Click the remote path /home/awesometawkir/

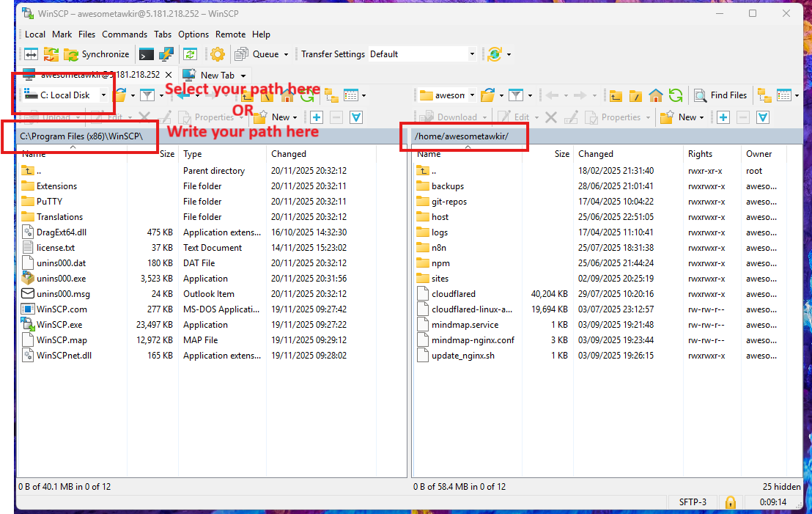point(462,136)
